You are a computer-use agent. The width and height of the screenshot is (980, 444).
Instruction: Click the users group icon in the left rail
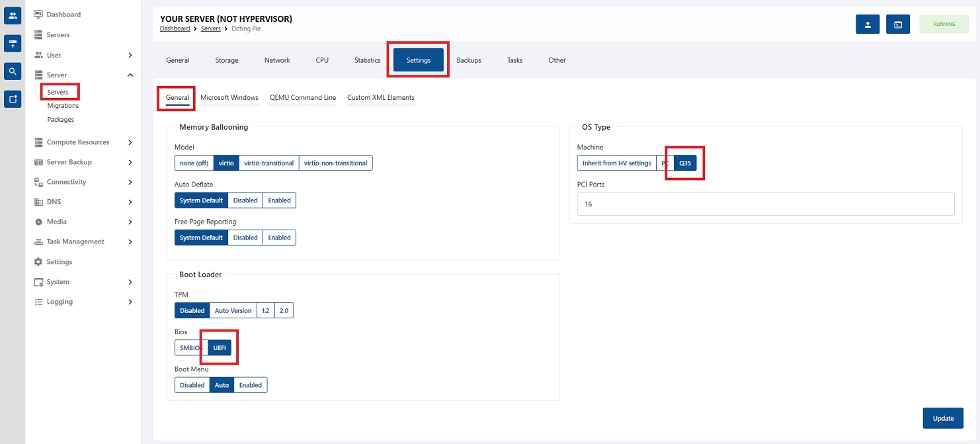[13, 15]
